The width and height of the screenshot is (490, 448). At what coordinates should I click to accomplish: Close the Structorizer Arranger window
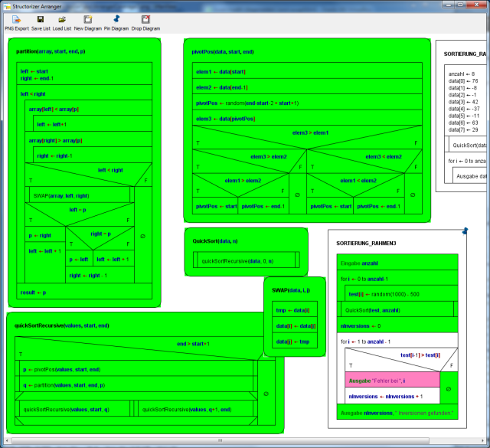(476, 5)
